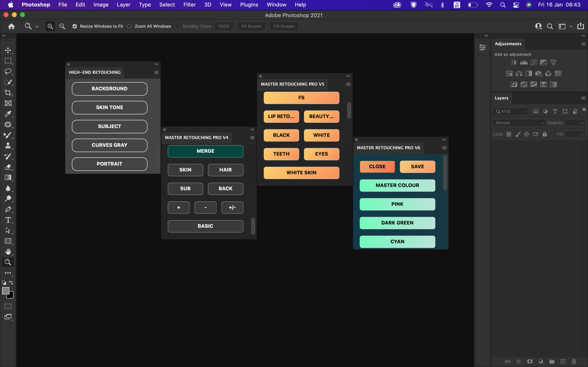Select the Clone Stamp tool
Viewport: 588px width, 367px height.
point(8,145)
